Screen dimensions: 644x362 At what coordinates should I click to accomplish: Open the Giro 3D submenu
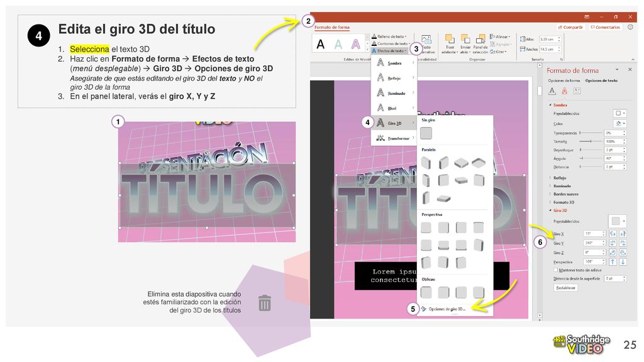(394, 123)
